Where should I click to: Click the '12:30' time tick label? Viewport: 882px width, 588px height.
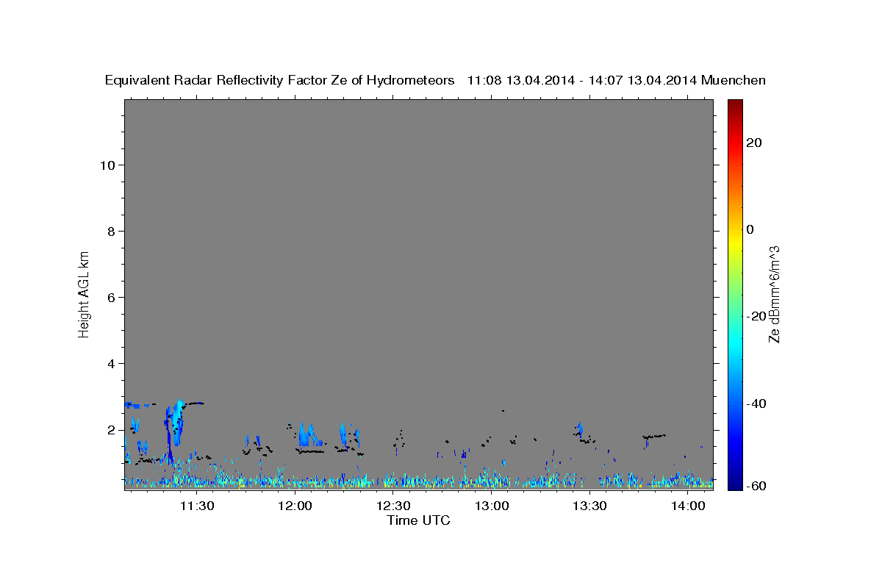pos(393,506)
